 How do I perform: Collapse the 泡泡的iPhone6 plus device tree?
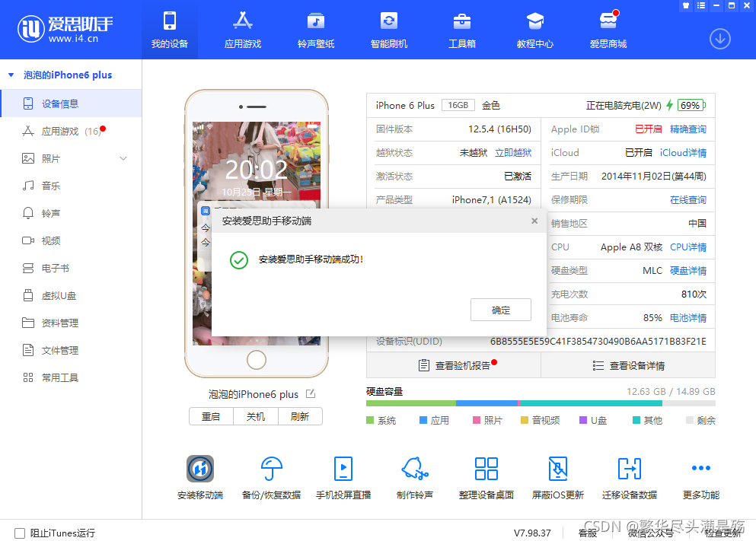(x=11, y=75)
